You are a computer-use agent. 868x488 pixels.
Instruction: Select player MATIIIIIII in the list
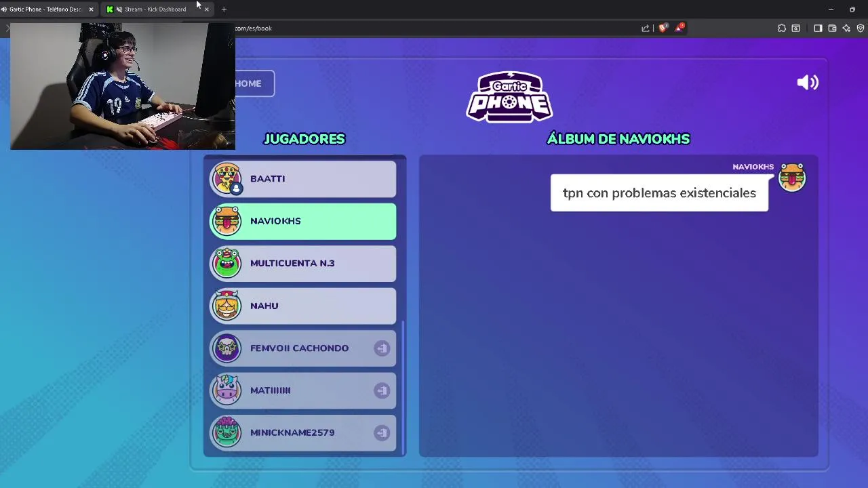click(x=302, y=390)
